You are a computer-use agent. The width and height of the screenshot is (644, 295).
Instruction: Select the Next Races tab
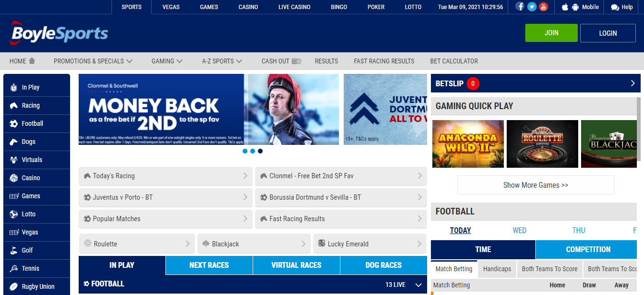pos(209,265)
